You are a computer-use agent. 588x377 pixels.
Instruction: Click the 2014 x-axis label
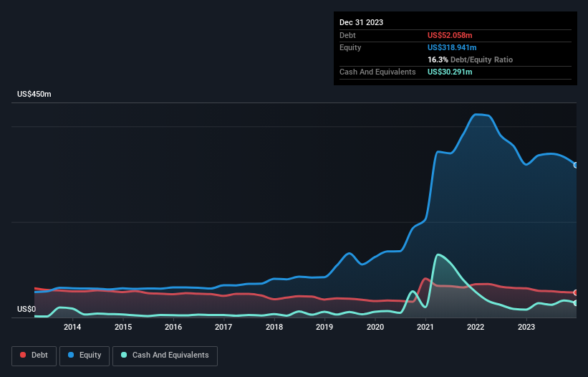click(72, 327)
